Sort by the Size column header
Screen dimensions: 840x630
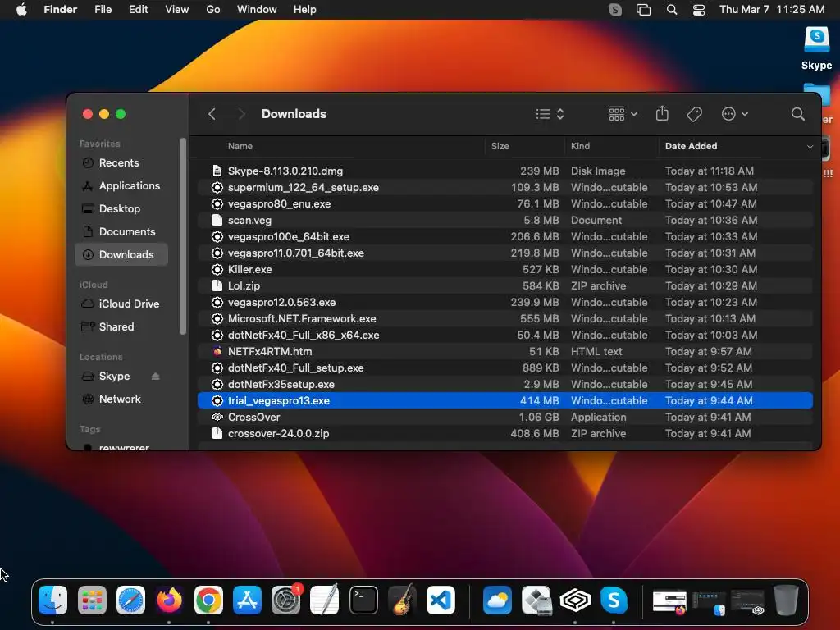(500, 146)
